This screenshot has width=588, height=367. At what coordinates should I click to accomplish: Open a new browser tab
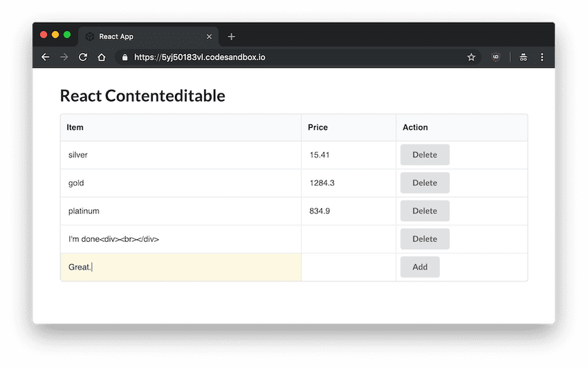click(231, 37)
